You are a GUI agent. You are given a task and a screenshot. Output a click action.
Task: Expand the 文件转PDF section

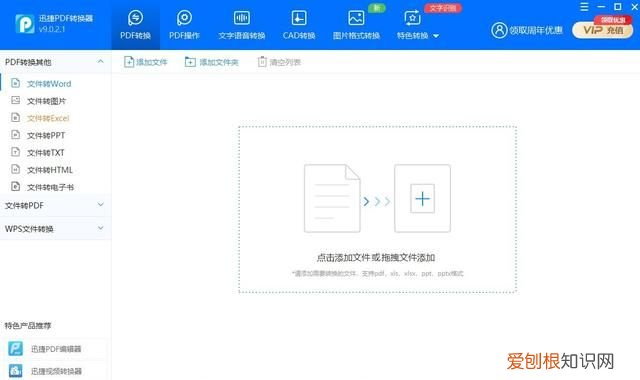coord(55,205)
